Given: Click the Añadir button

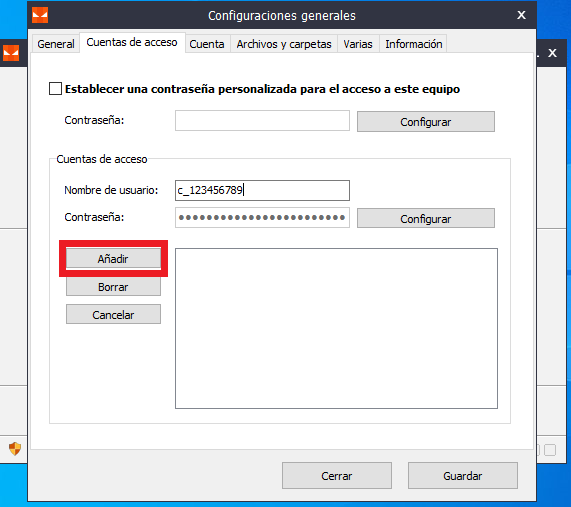Looking at the screenshot, I should click(x=113, y=259).
